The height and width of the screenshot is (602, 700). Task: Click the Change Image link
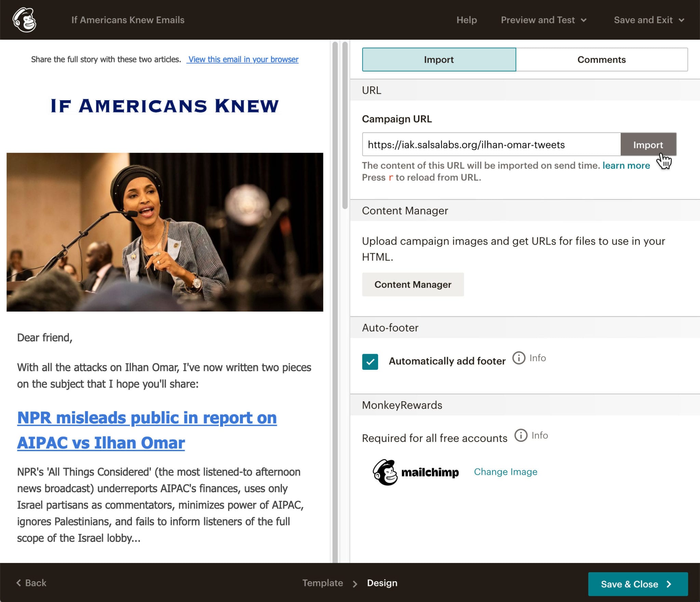[x=506, y=472]
